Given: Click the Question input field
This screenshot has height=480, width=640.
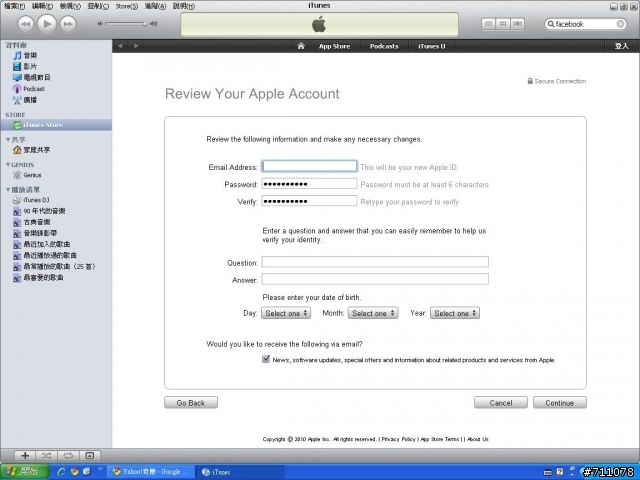Looking at the screenshot, I should (375, 262).
